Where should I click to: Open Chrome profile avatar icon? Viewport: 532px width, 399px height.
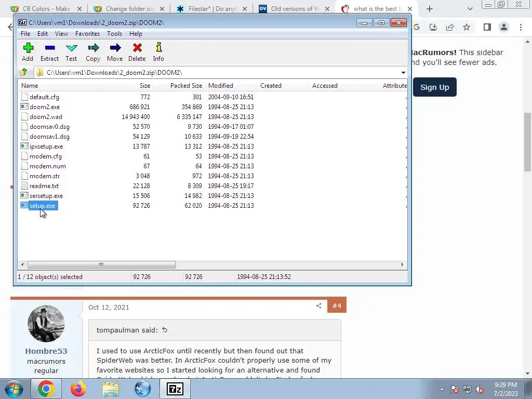tap(504, 27)
